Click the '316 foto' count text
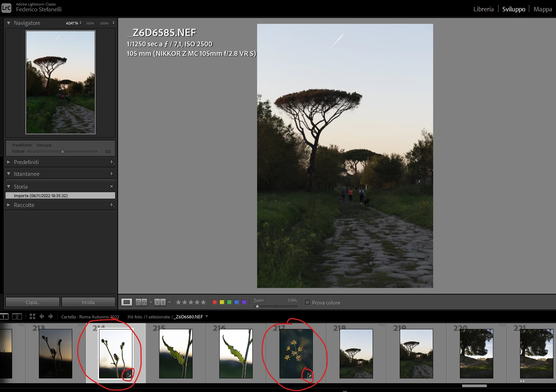The image size is (556, 392). pyautogui.click(x=135, y=317)
